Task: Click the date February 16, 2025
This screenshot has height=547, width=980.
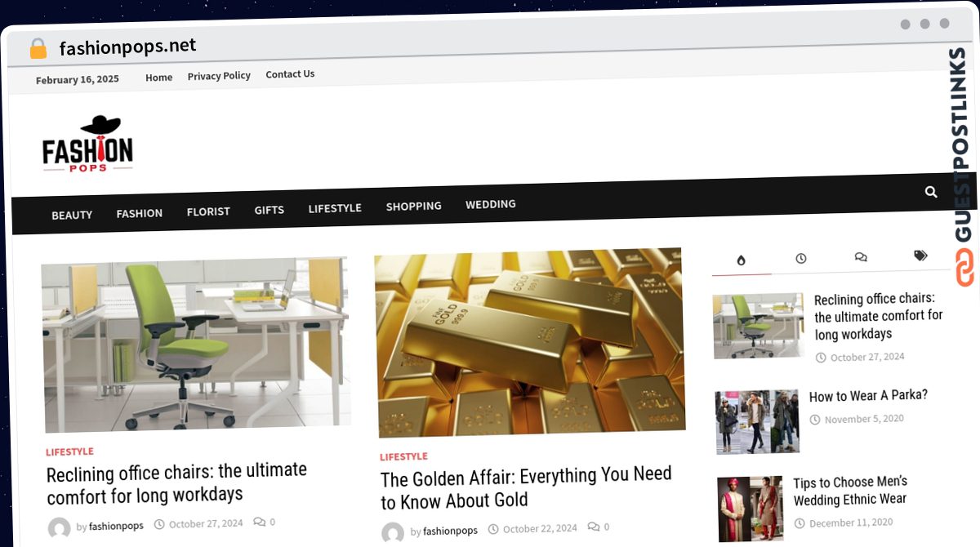Action: pyautogui.click(x=78, y=79)
